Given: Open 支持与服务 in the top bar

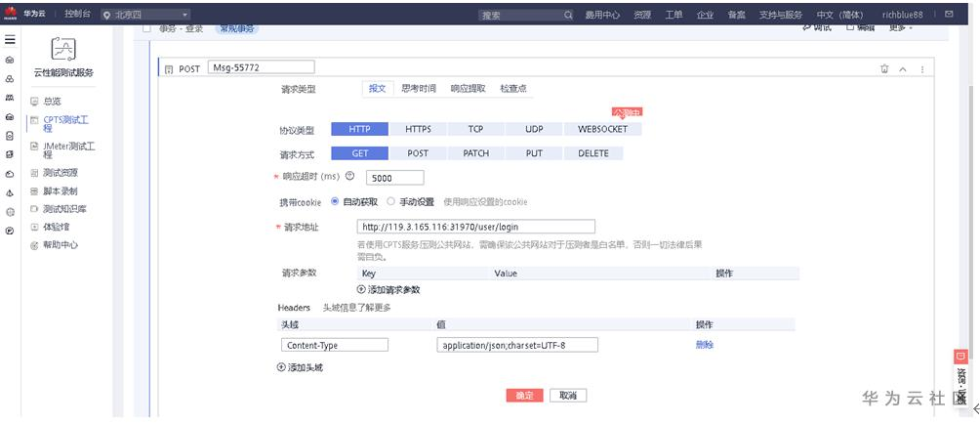Looking at the screenshot, I should (x=781, y=15).
